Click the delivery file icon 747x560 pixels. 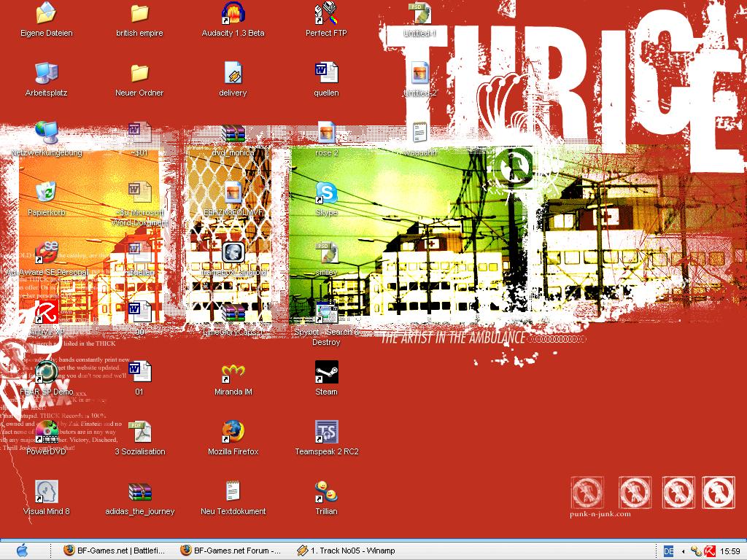(233, 74)
